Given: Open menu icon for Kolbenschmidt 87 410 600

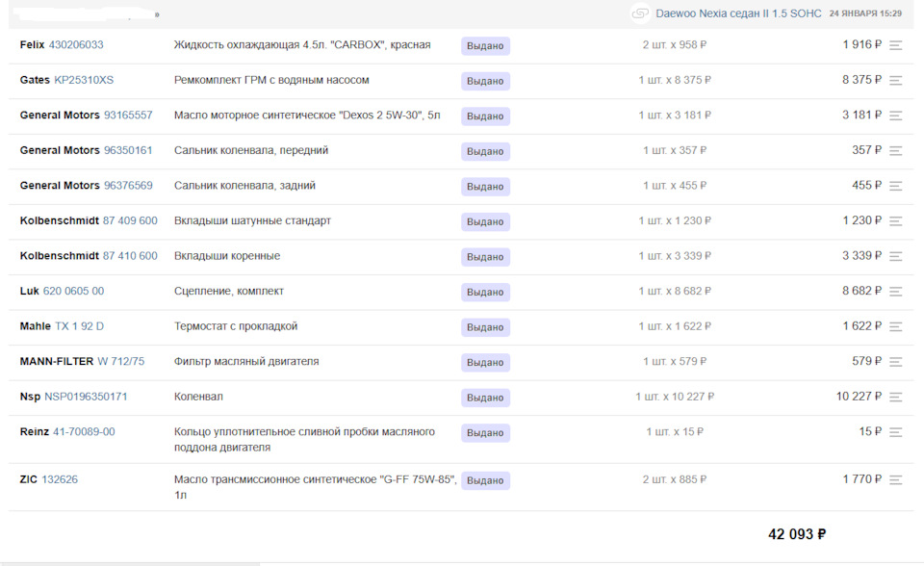Looking at the screenshot, I should (x=896, y=256).
